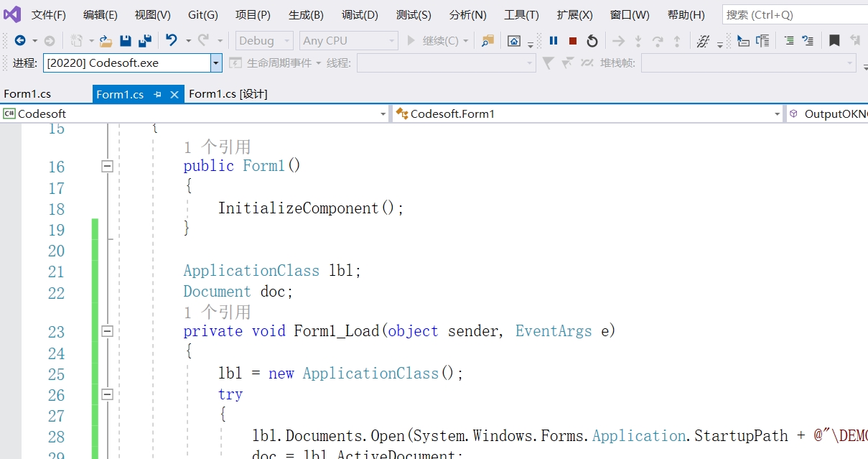The image size is (868, 459).
Task: Open the 帮助(H) menu
Action: click(686, 15)
